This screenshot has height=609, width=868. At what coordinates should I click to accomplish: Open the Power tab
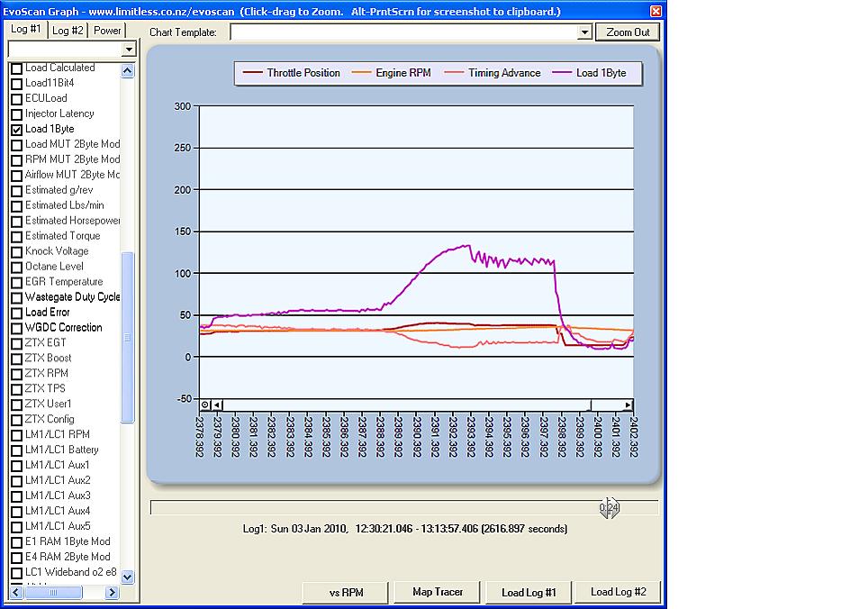point(107,30)
